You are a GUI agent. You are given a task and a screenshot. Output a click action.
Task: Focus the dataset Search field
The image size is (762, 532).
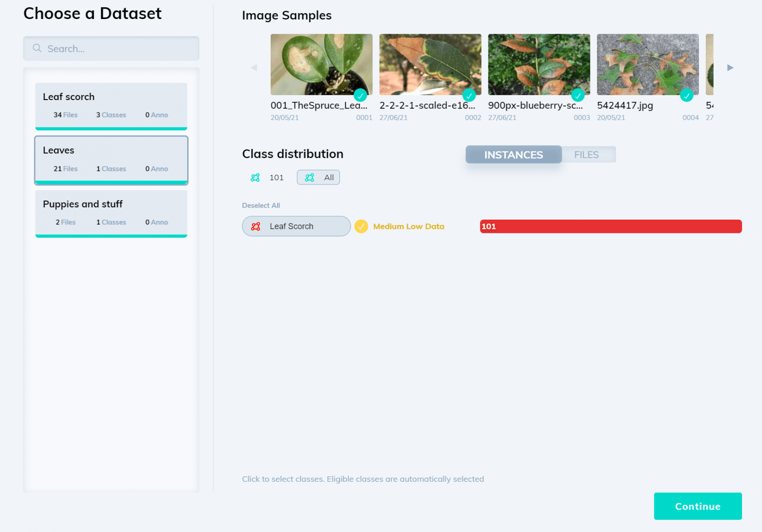(111, 48)
